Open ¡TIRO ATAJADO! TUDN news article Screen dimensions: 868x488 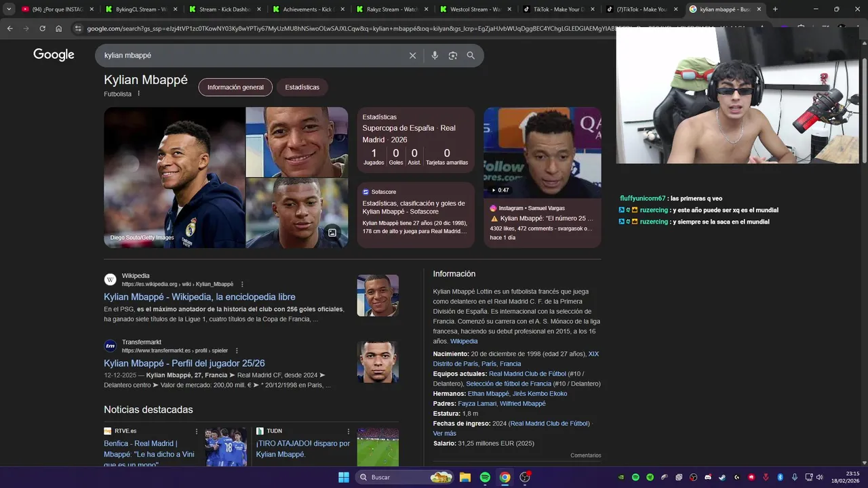tap(303, 449)
